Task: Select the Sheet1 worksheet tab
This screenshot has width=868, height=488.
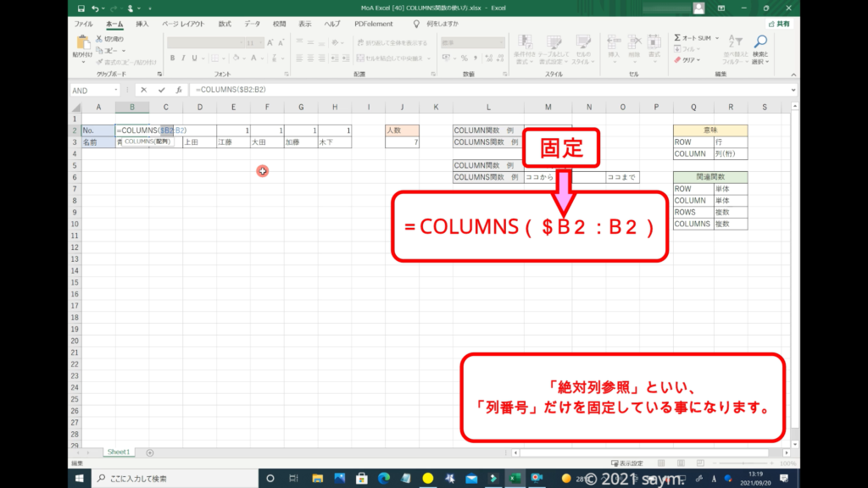Action: [x=118, y=452]
